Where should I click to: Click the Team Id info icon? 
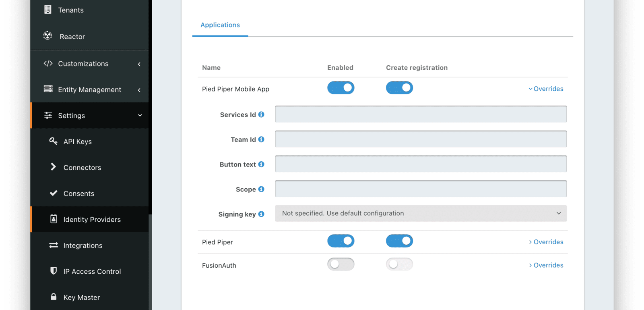(261, 139)
